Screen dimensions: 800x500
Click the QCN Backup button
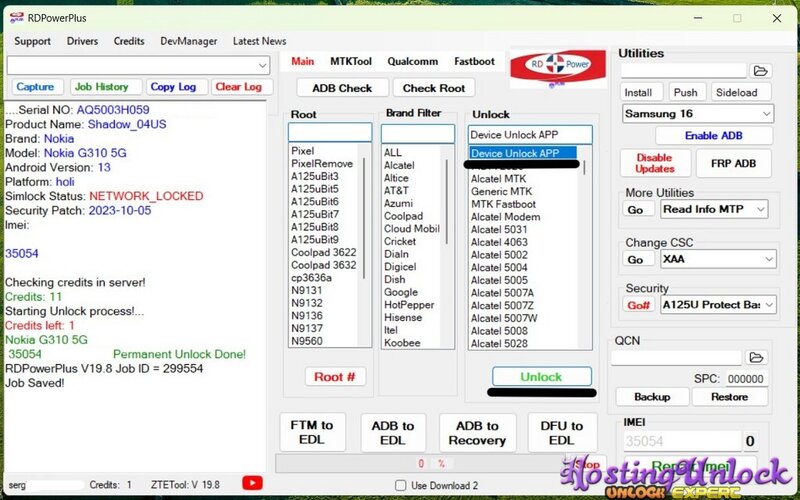pos(652,397)
